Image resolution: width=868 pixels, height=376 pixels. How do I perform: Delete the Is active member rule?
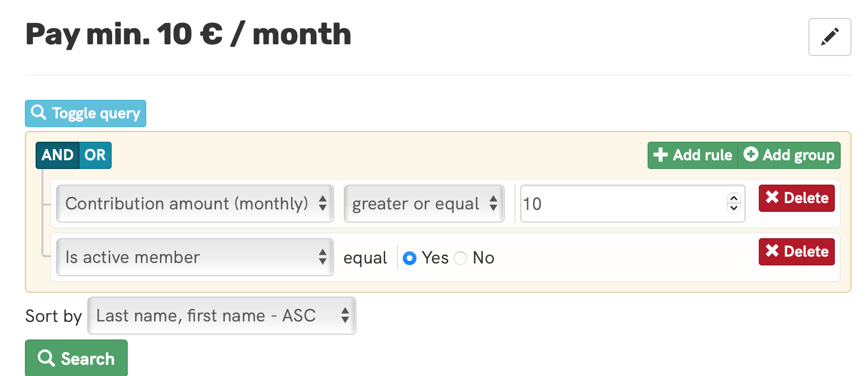coord(796,252)
